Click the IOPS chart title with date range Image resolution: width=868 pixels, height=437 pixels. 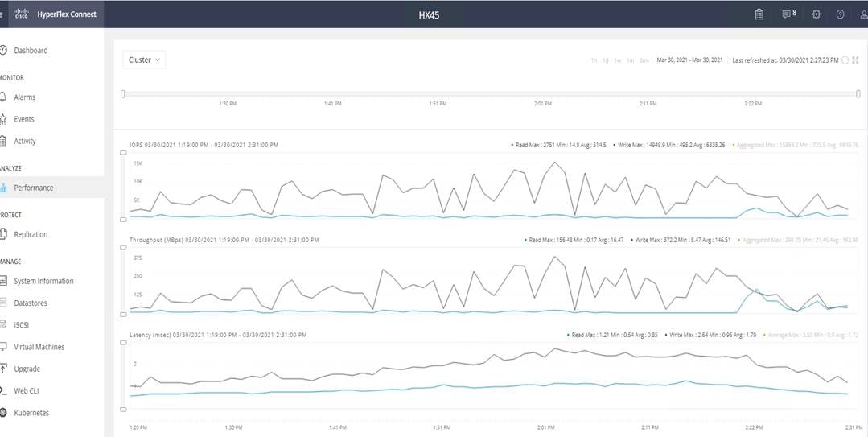204,145
